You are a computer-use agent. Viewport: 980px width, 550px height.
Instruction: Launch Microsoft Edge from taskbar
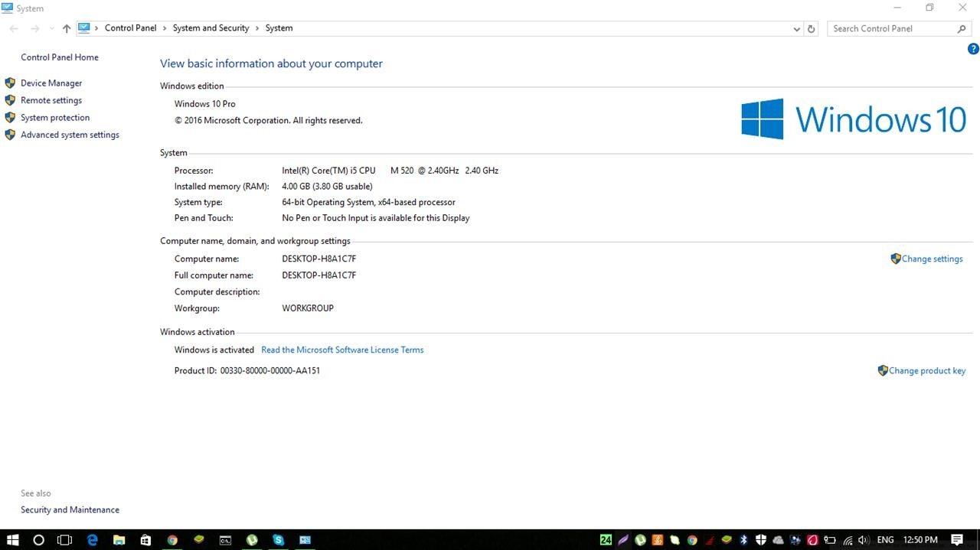[93, 539]
